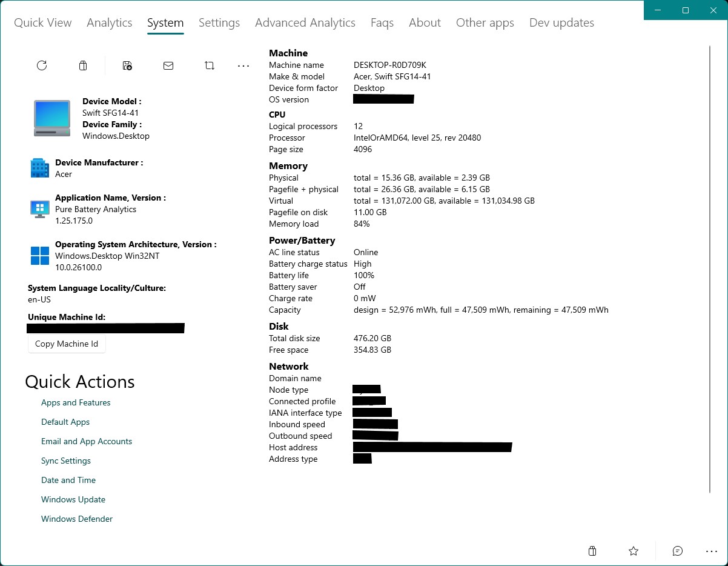The image size is (728, 566).
Task: Click the Pagefile on disk value 11.00 GB
Action: [x=370, y=212]
